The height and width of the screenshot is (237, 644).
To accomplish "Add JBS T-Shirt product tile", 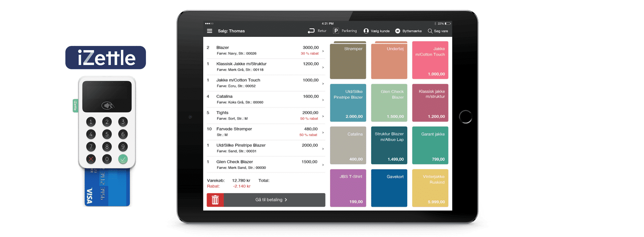I will (348, 188).
